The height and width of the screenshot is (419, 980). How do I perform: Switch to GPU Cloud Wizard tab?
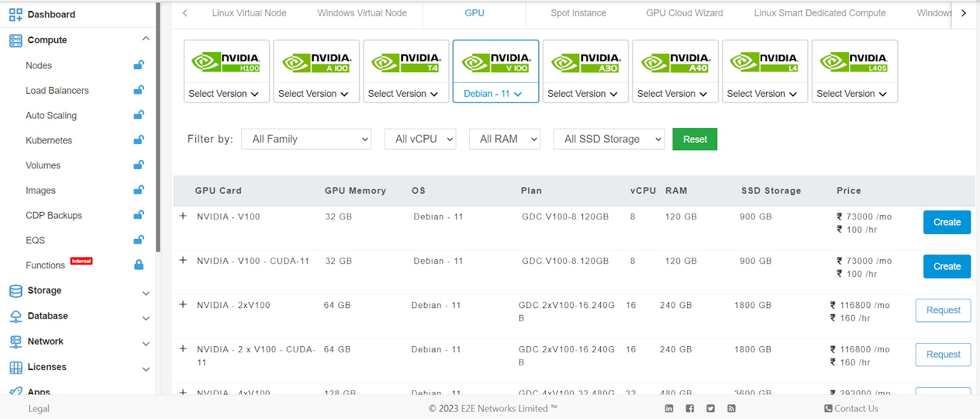coord(684,13)
